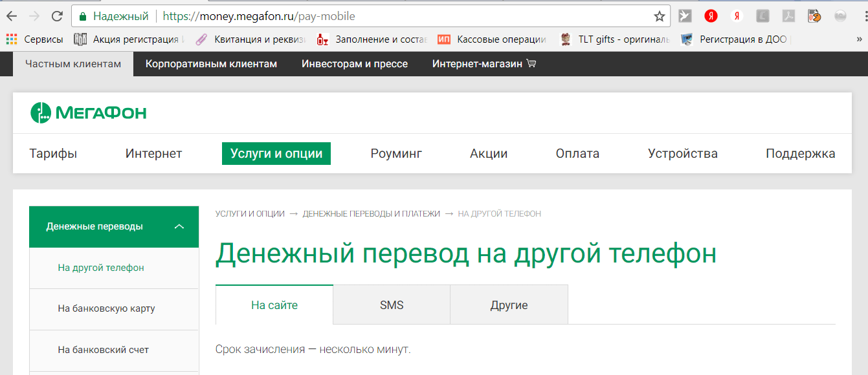This screenshot has height=375, width=868.
Task: Open the Оплата menu
Action: coord(577,154)
